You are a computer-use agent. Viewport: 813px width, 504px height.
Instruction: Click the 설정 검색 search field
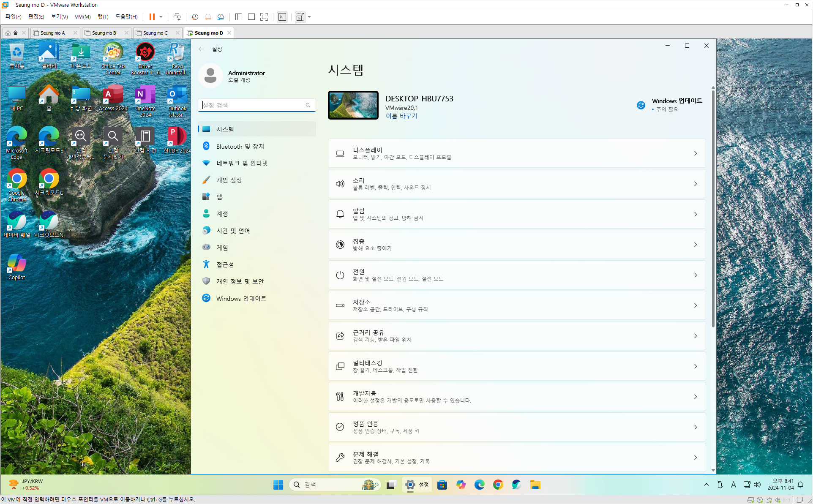tap(253, 105)
